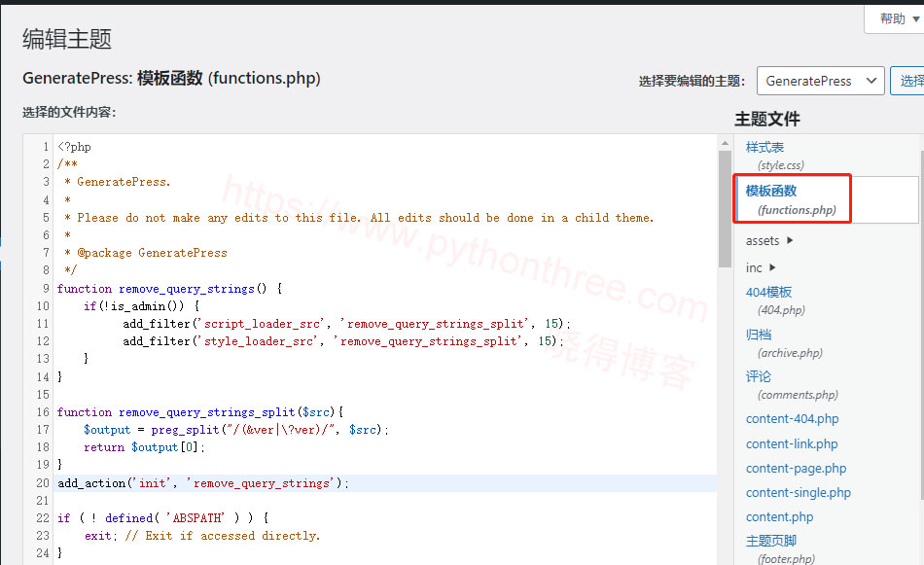This screenshot has height=565, width=924.
Task: Open 404模板 404.php file
Action: coord(768,292)
